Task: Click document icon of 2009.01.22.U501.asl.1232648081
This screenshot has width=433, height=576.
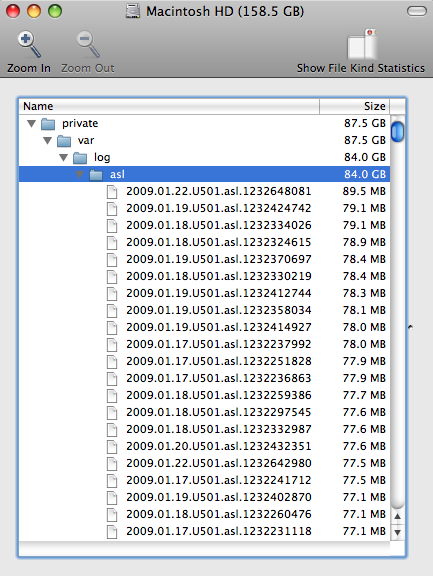Action: (x=112, y=192)
